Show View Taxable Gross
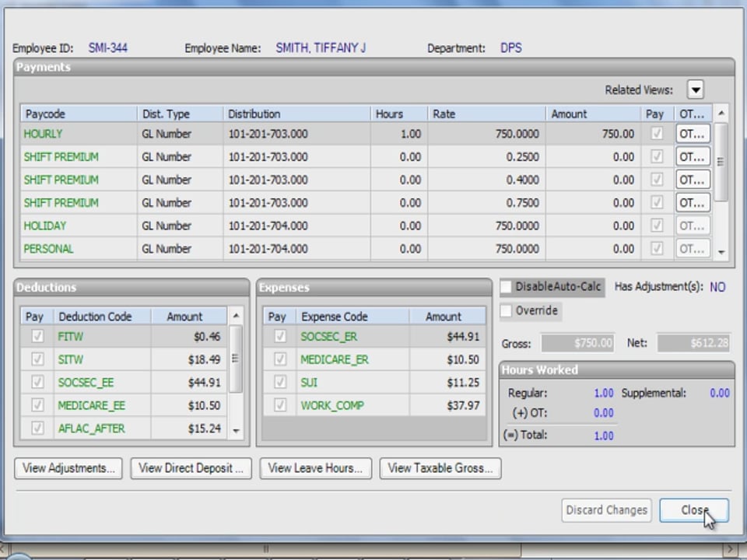 coord(440,468)
